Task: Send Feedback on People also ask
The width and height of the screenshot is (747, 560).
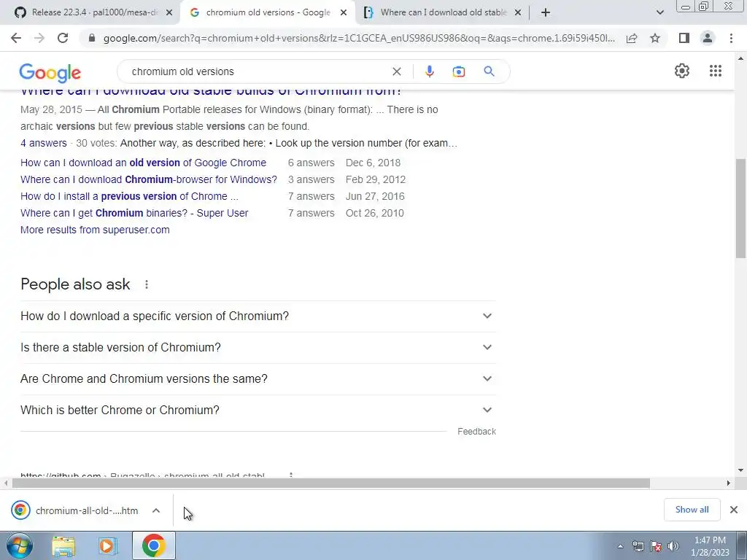Action: (476, 432)
